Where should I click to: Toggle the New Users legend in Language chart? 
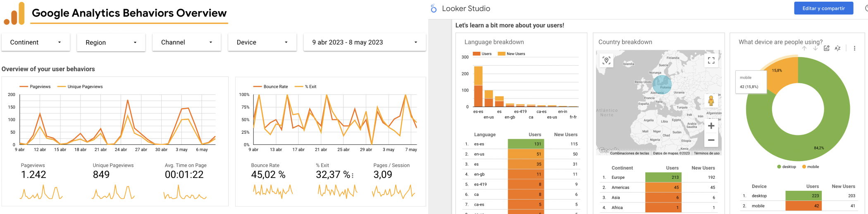pos(512,54)
